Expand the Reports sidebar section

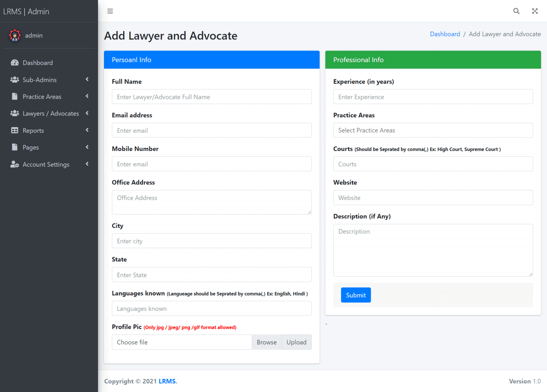point(87,130)
